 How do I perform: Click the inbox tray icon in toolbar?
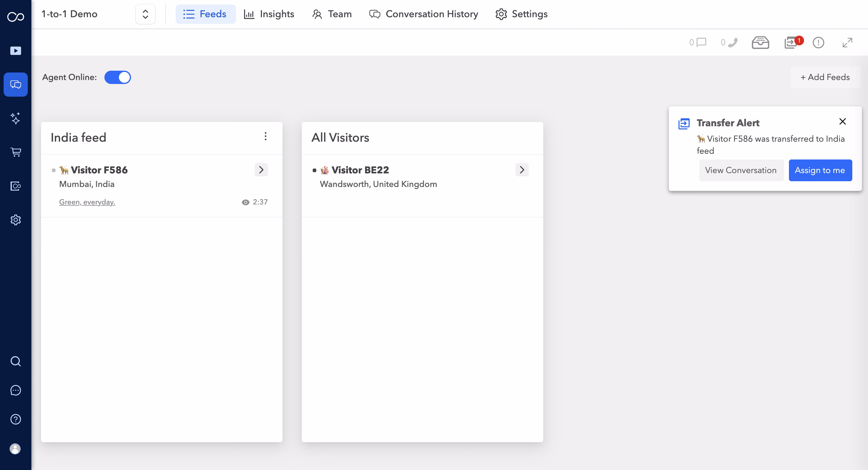coord(760,43)
